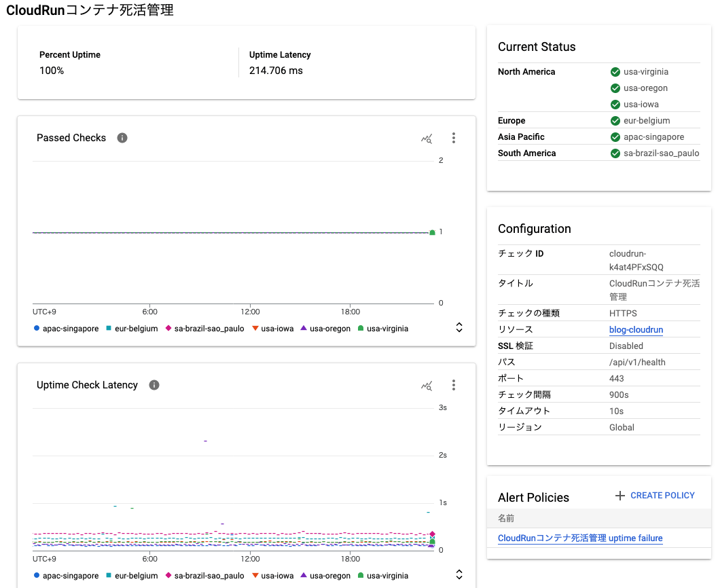718x588 pixels.
Task: Expand the Passed Checks legend
Action: [x=459, y=328]
